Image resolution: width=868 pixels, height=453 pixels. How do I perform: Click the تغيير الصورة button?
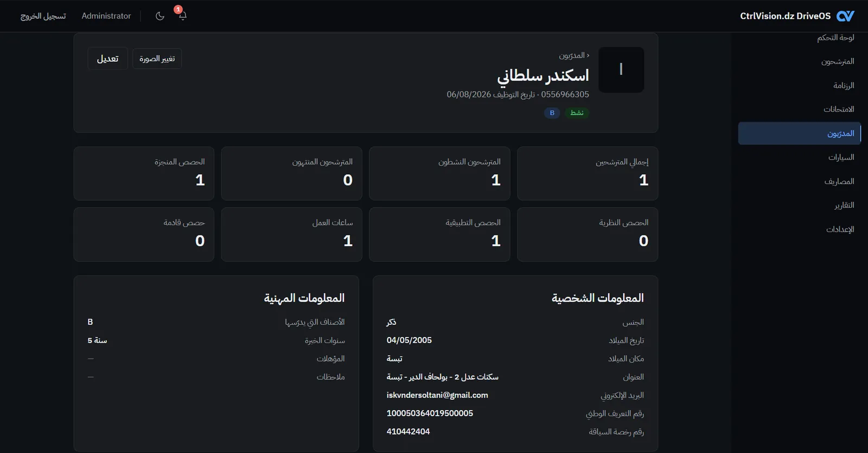tap(157, 59)
